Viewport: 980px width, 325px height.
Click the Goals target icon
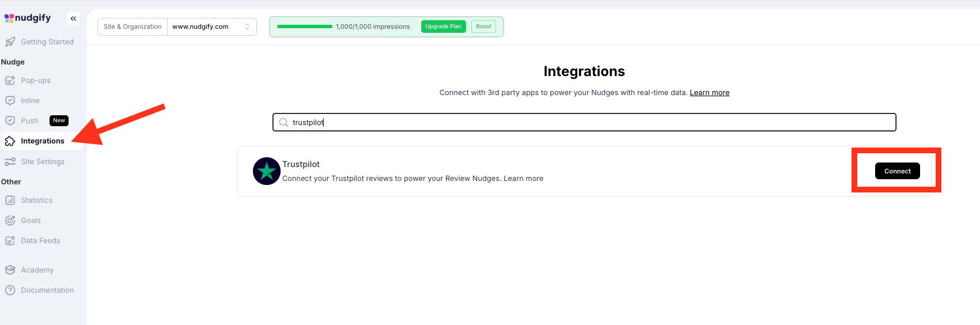[x=10, y=220]
